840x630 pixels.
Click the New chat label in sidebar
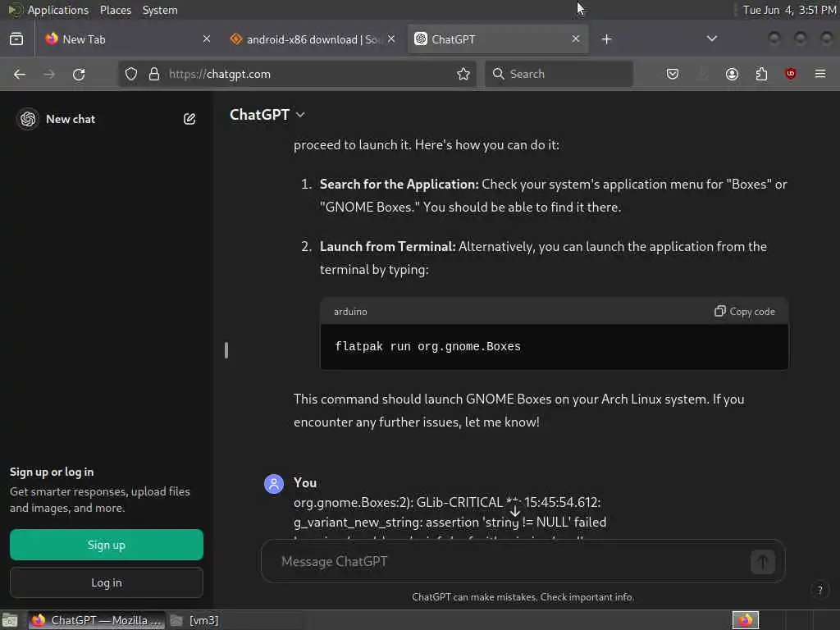coord(71,119)
